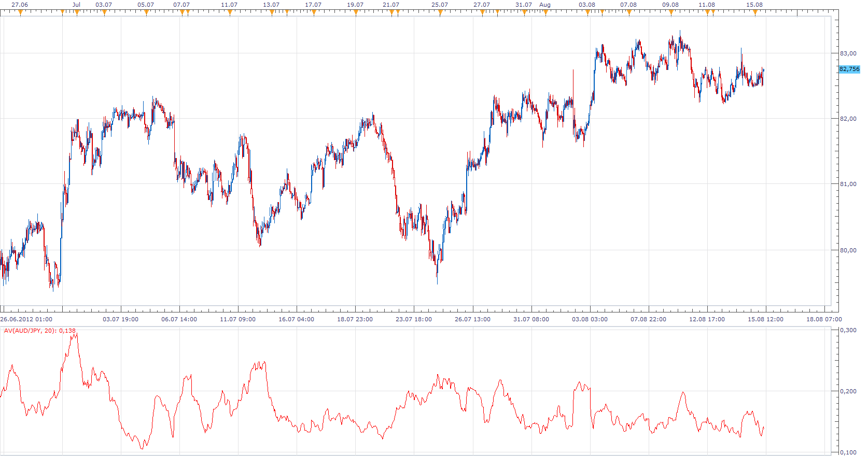Screen dimensions: 868x456
Task: Click the orange marker under 17.07
Action: (x=314, y=12)
